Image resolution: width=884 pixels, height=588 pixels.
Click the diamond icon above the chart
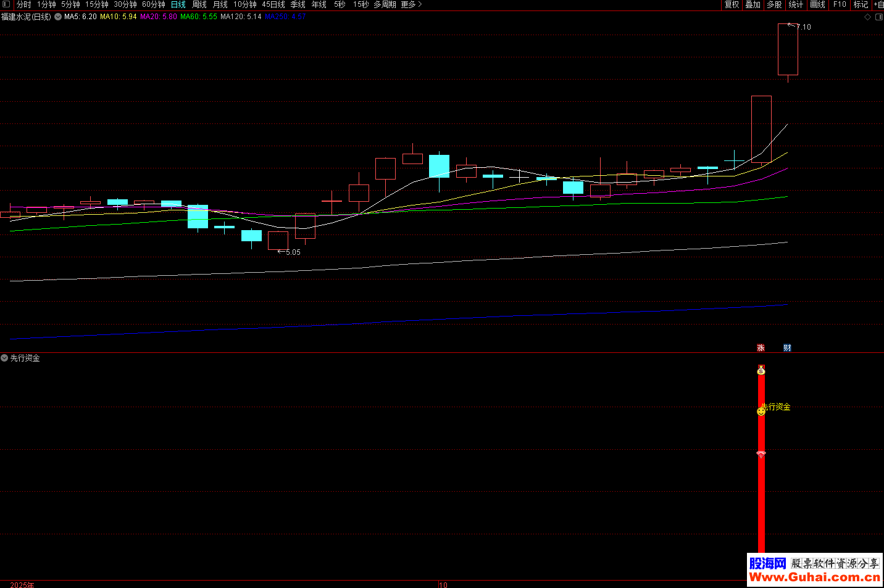[x=867, y=17]
